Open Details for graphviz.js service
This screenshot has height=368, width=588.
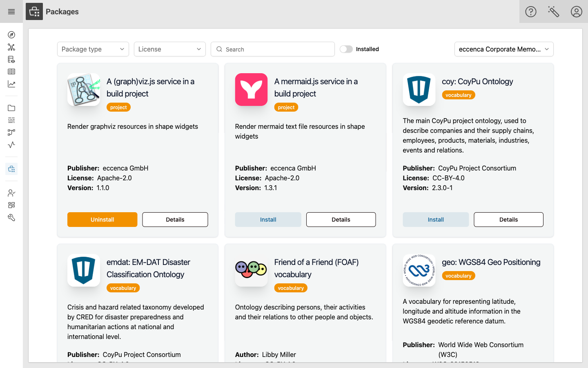click(175, 220)
